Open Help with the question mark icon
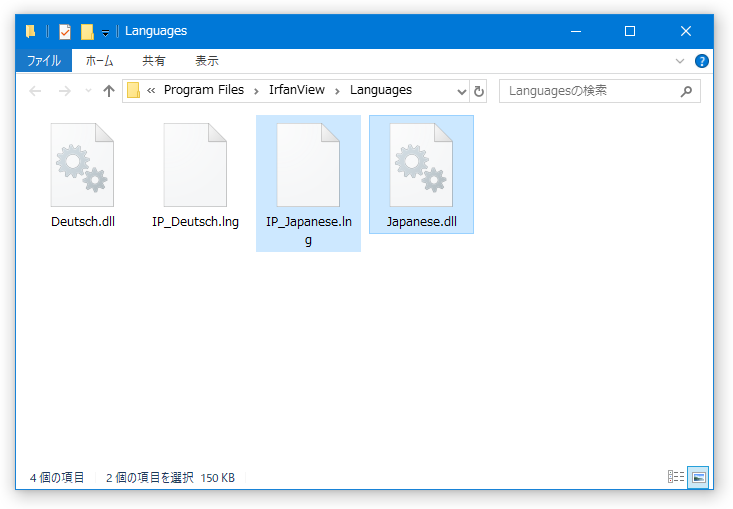The width and height of the screenshot is (733, 509). pyautogui.click(x=702, y=61)
